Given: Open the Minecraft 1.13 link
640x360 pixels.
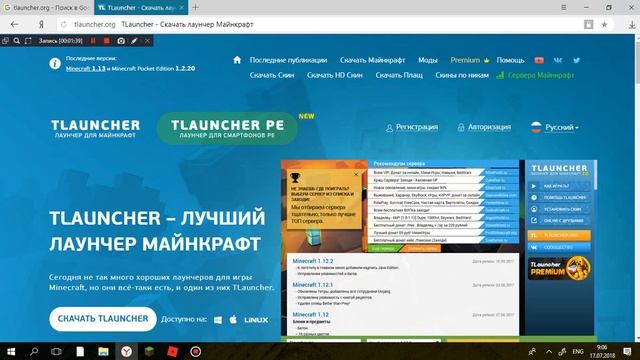Looking at the screenshot, I should (x=86, y=69).
